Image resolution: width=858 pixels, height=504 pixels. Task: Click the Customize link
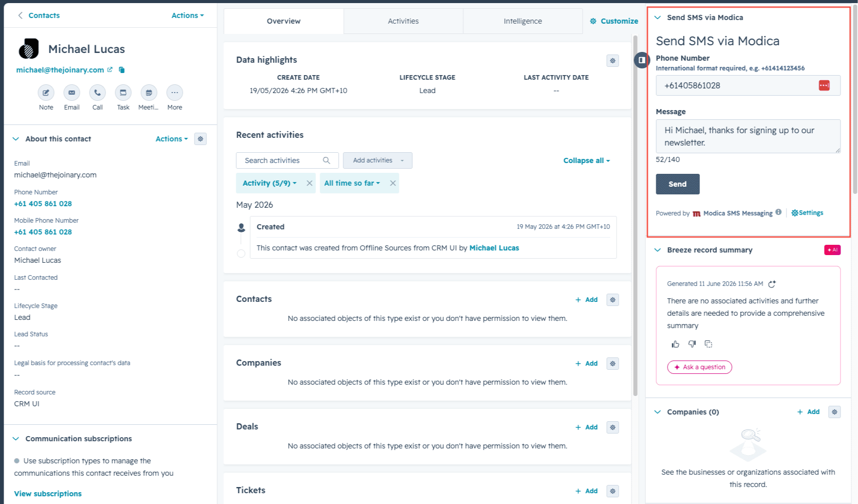coord(614,21)
